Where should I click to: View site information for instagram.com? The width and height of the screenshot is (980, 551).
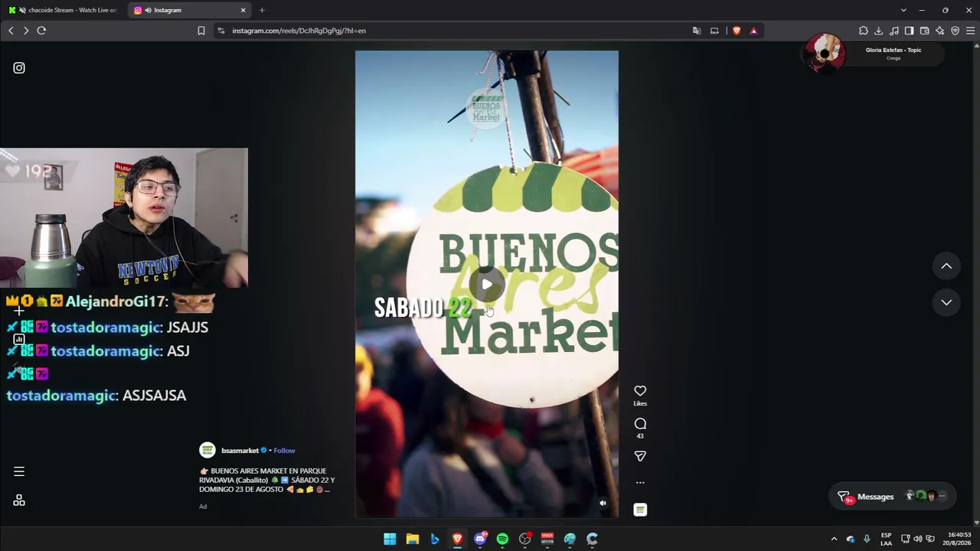pyautogui.click(x=221, y=31)
